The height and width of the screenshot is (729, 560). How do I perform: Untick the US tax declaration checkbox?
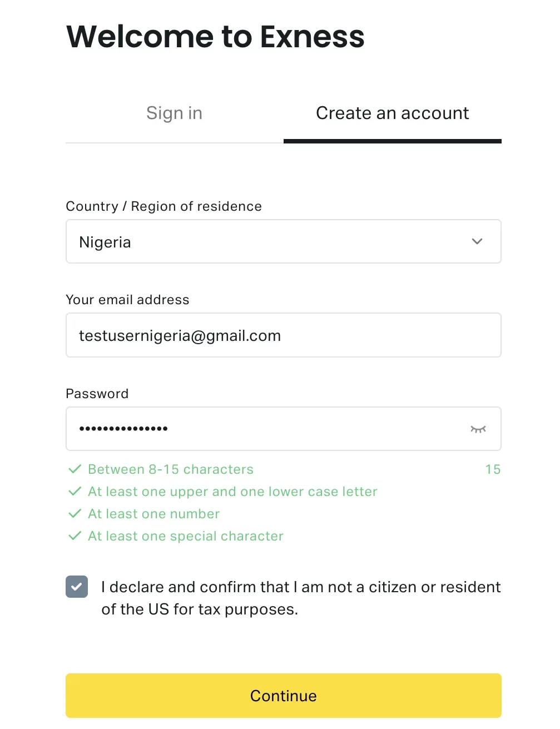click(77, 587)
